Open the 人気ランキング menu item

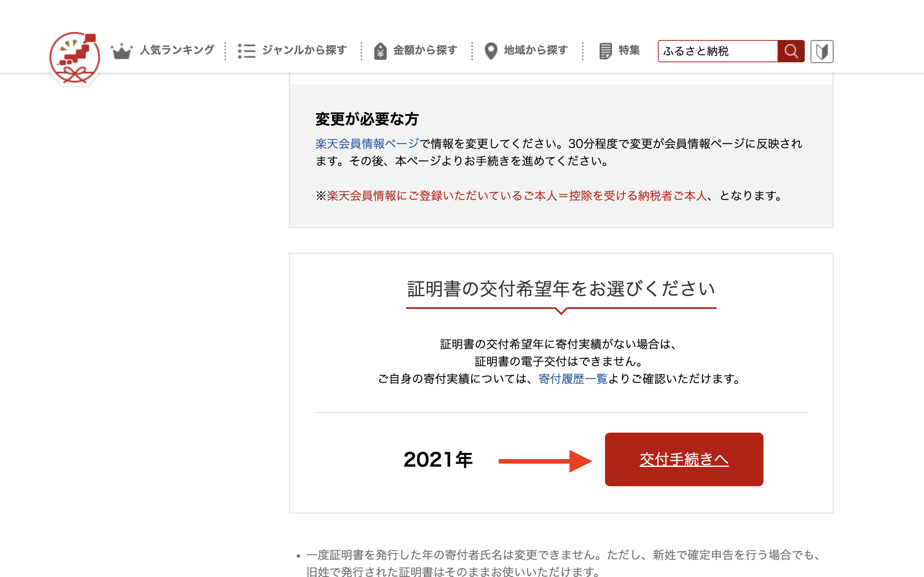click(x=177, y=50)
